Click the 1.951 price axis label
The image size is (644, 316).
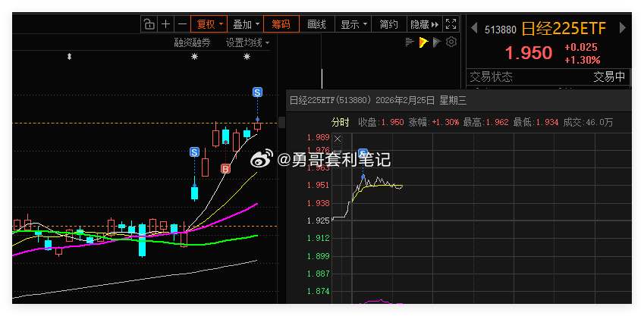[x=319, y=186]
